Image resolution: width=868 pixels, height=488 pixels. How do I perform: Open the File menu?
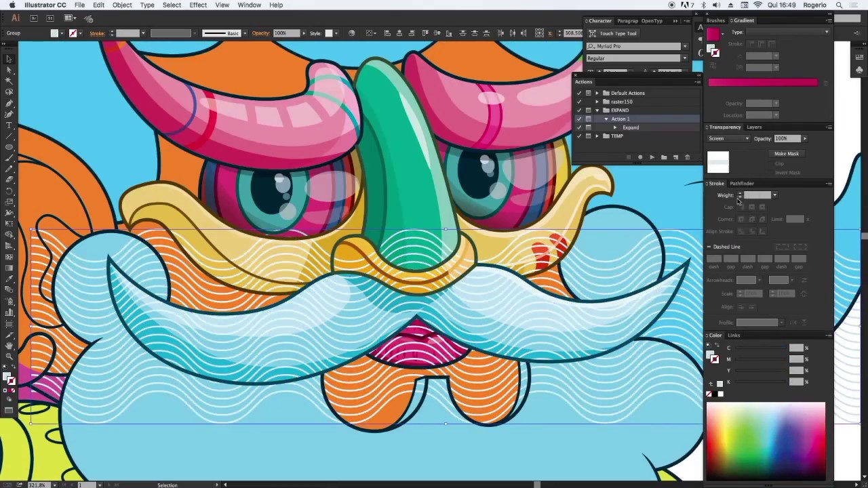79,5
